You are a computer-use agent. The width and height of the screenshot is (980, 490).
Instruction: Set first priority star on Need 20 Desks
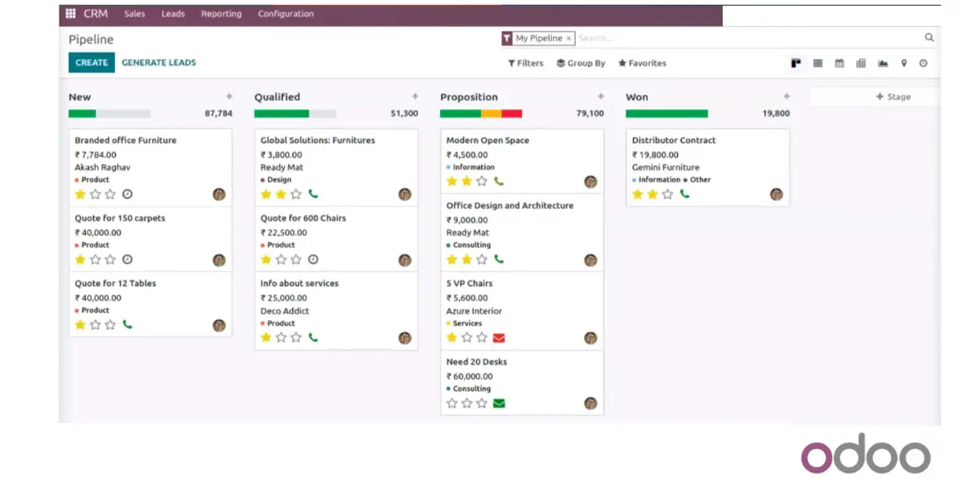pyautogui.click(x=452, y=403)
